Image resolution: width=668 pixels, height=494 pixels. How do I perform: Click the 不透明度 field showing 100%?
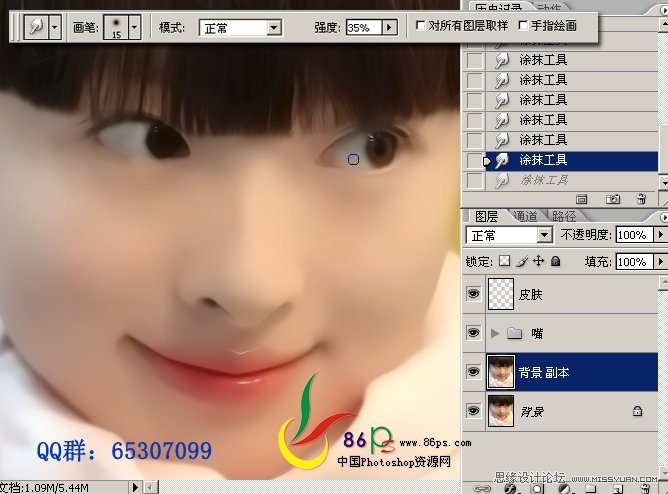coord(634,235)
